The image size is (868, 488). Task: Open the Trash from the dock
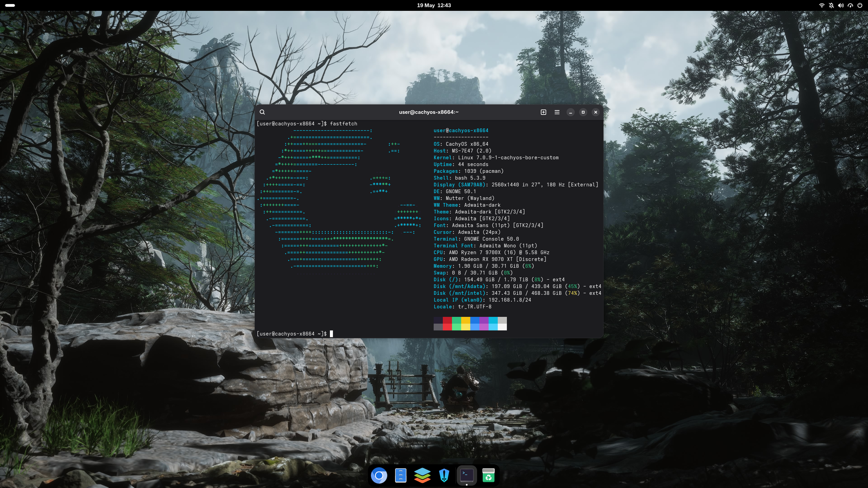coord(488,476)
